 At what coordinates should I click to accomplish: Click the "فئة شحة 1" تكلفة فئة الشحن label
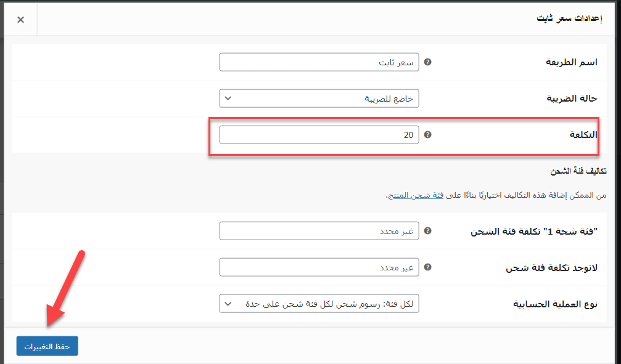(534, 232)
